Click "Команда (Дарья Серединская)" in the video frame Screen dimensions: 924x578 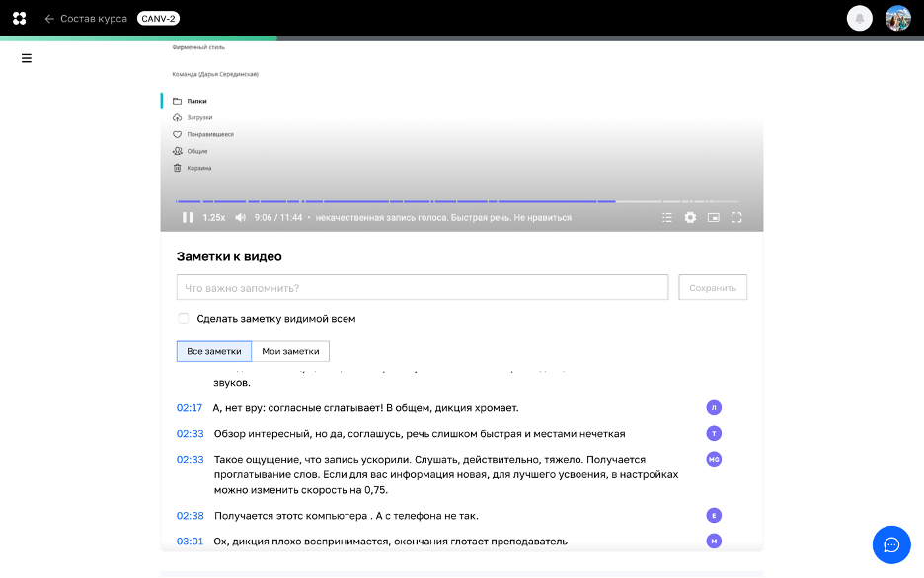coord(215,74)
